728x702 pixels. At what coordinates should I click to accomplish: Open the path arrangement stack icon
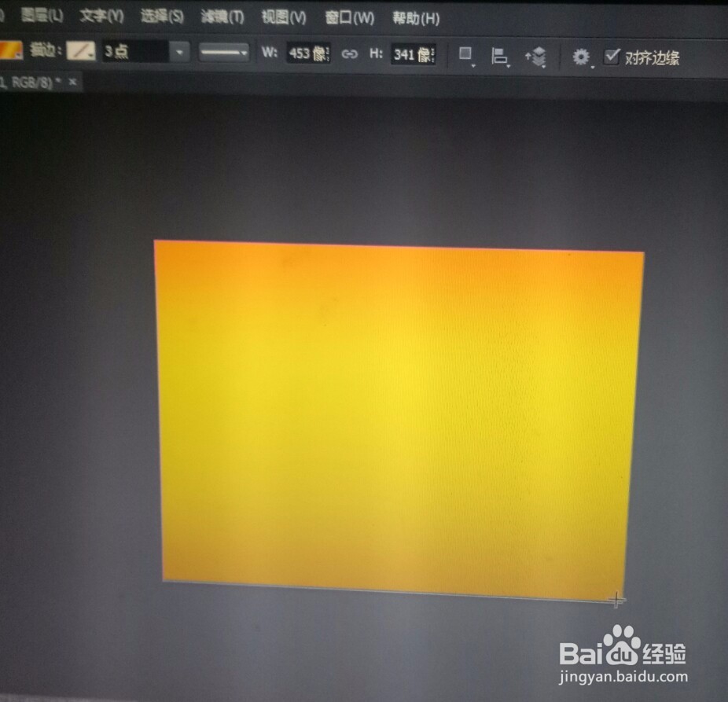536,57
